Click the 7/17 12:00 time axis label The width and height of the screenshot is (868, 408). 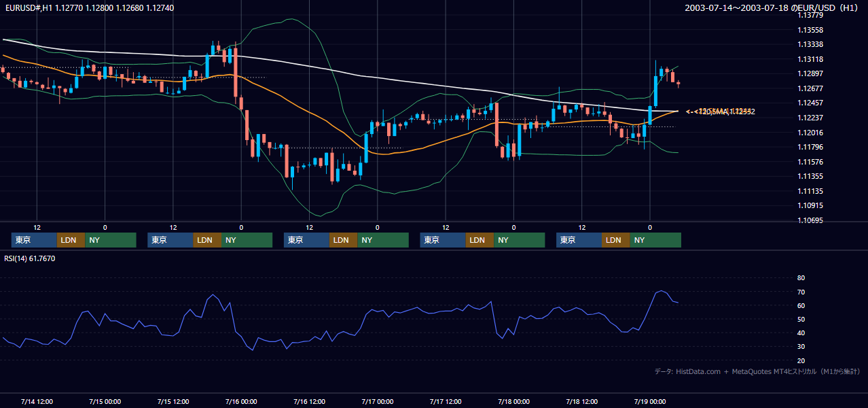click(446, 401)
